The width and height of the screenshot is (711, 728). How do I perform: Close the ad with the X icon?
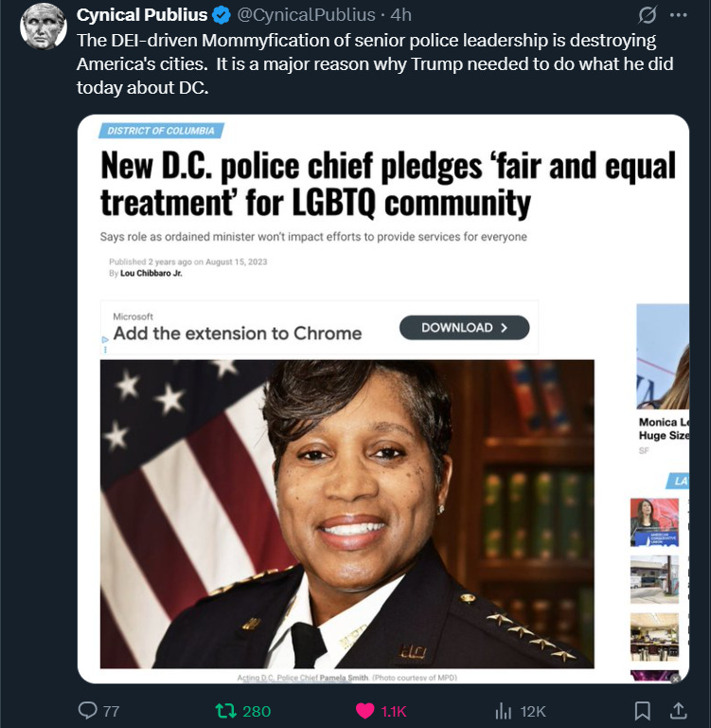coord(676,679)
